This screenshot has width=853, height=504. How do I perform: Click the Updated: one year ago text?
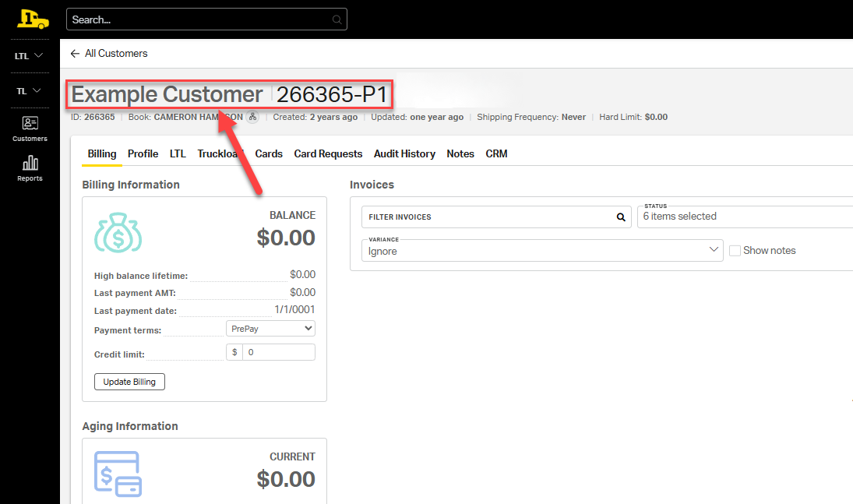click(x=418, y=117)
